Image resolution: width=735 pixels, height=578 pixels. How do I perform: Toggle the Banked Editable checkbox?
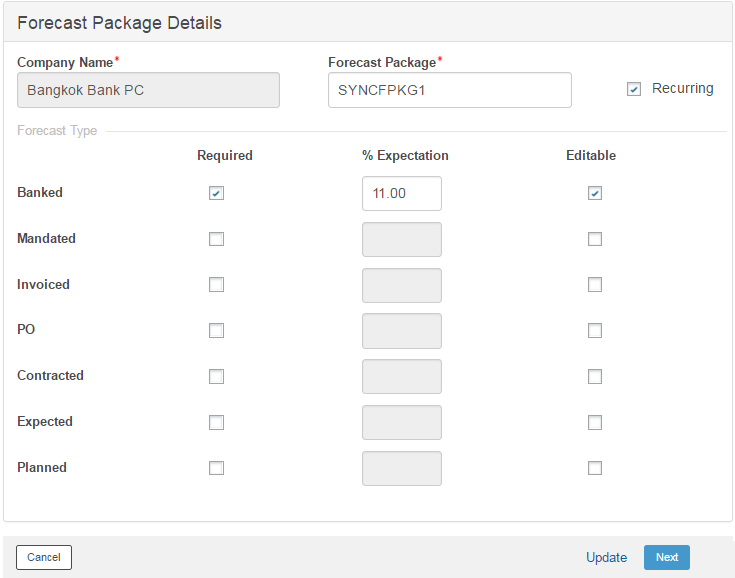coord(595,193)
